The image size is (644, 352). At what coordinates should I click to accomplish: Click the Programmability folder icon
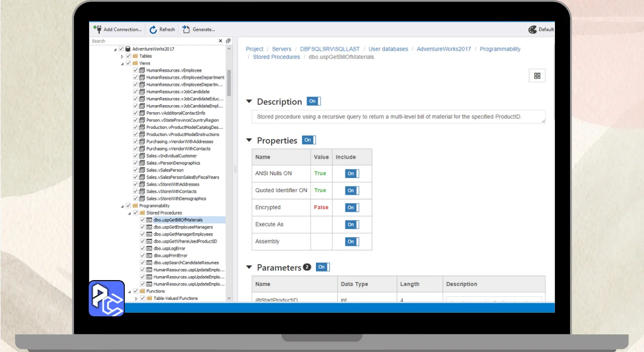(135, 205)
